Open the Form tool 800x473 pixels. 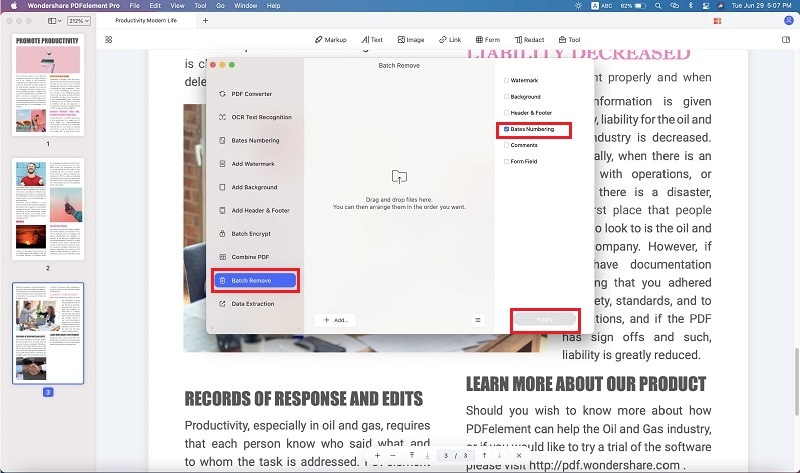click(x=488, y=39)
